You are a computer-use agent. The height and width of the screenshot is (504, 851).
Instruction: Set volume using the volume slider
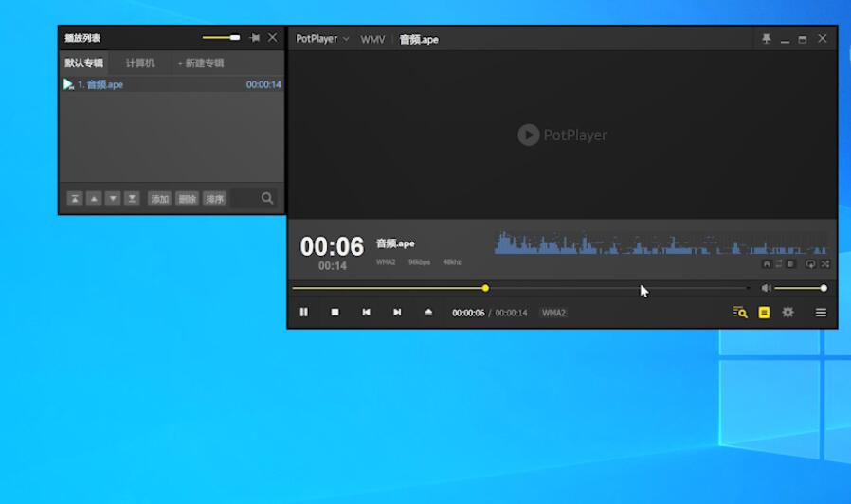[x=801, y=288]
